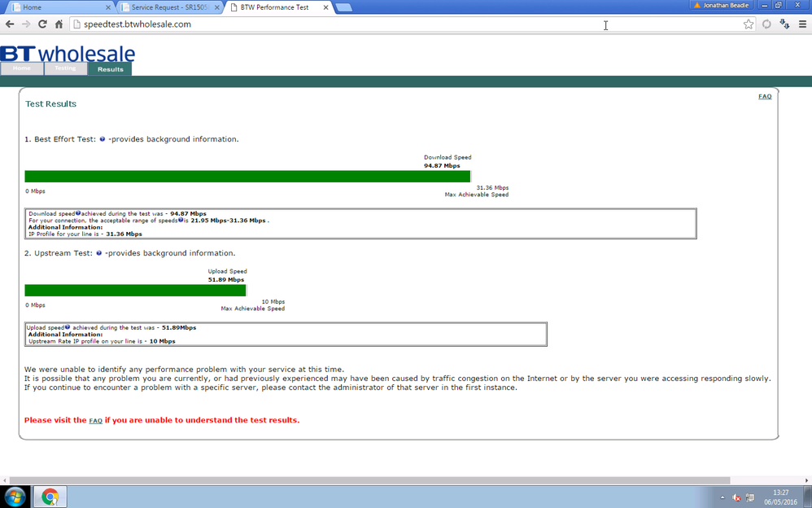
Task: Click the '31.36 Mbps' max achievable label
Action: 492,187
